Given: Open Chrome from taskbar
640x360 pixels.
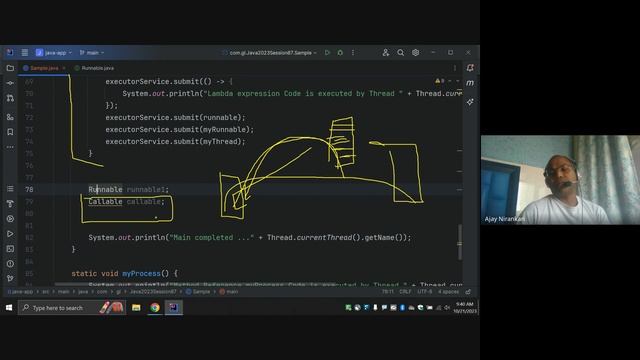Looking at the screenshot, I should (155, 308).
